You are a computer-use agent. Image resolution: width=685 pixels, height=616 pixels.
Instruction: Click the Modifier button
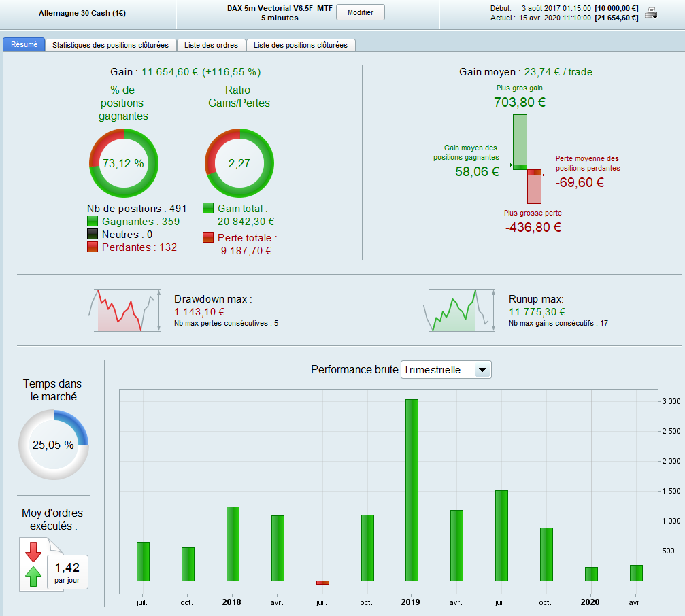click(361, 12)
